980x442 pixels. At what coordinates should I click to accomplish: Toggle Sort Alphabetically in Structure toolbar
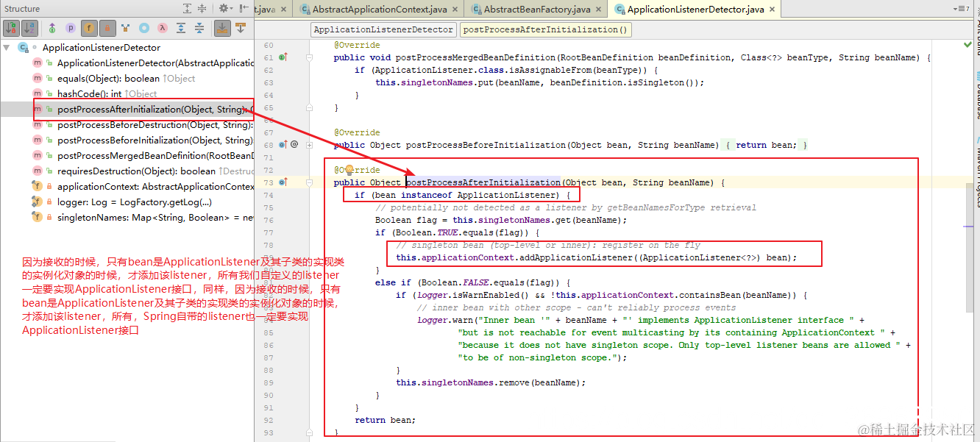[x=29, y=28]
